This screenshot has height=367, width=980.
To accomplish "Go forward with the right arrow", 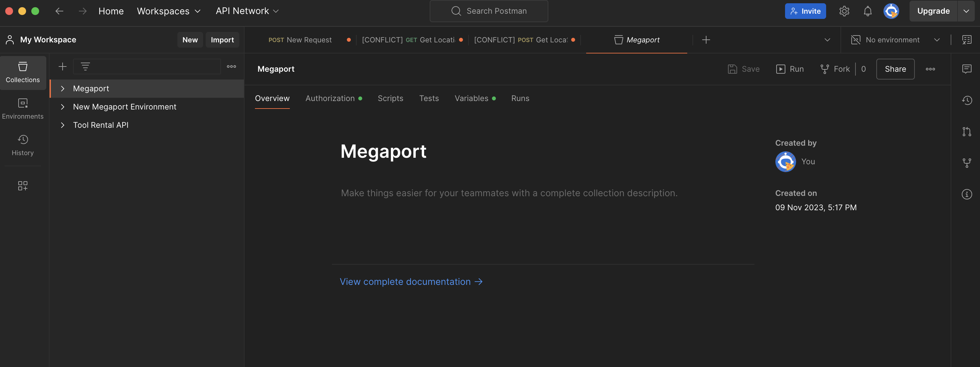I will click(82, 11).
